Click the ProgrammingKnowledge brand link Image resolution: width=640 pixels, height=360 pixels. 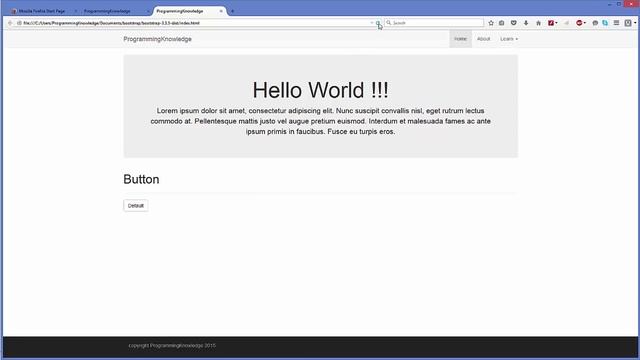pos(158,39)
